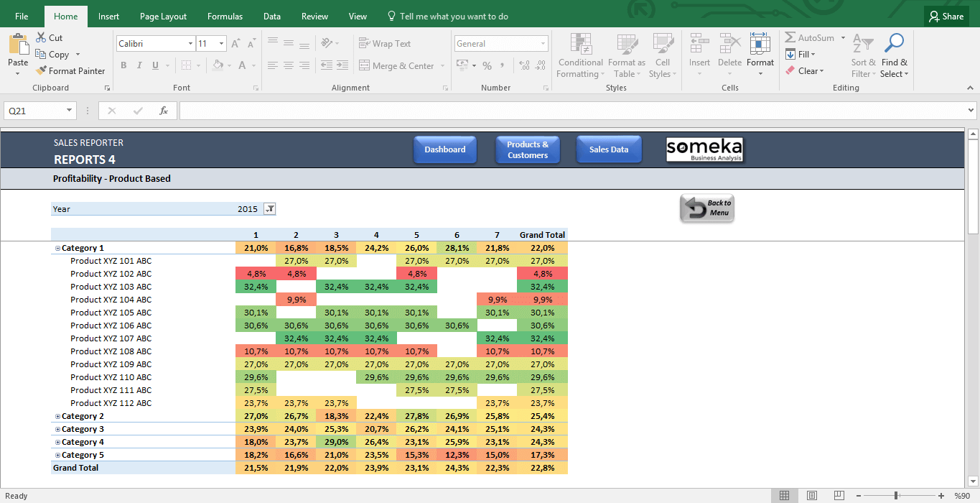Image resolution: width=980 pixels, height=503 pixels.
Task: Click the Dashboard button
Action: tap(445, 149)
